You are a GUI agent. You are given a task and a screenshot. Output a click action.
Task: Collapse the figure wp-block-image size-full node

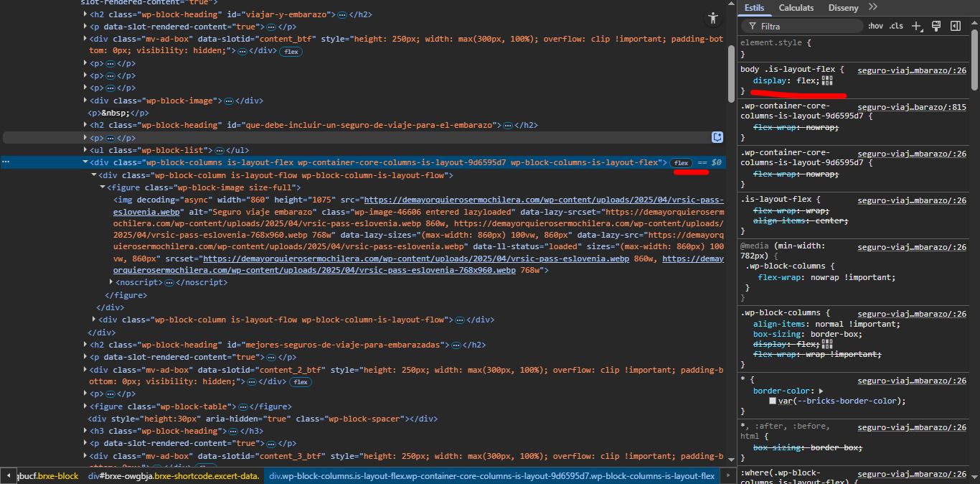tap(103, 187)
